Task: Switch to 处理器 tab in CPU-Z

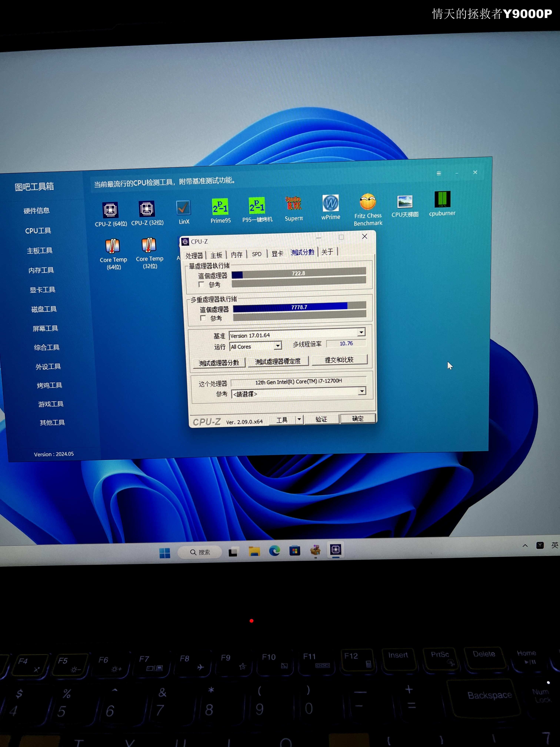Action: pos(194,256)
